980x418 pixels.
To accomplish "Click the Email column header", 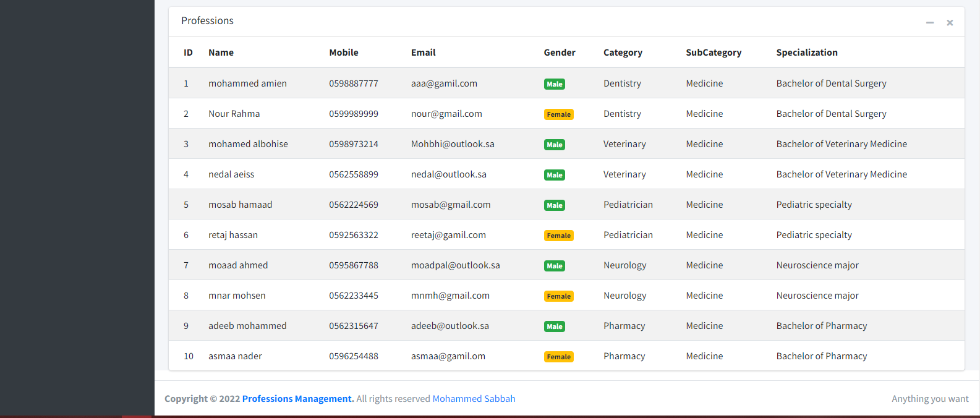I will click(423, 53).
